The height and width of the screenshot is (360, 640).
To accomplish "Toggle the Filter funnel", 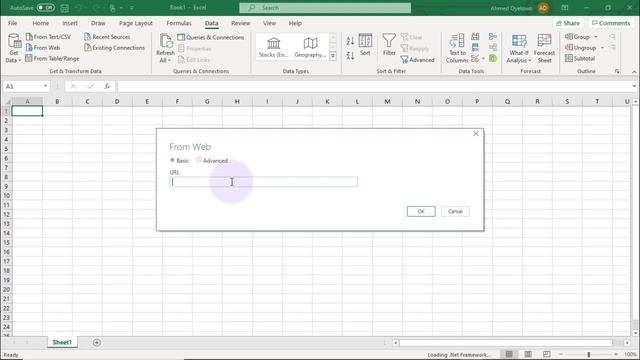I will pyautogui.click(x=389, y=45).
